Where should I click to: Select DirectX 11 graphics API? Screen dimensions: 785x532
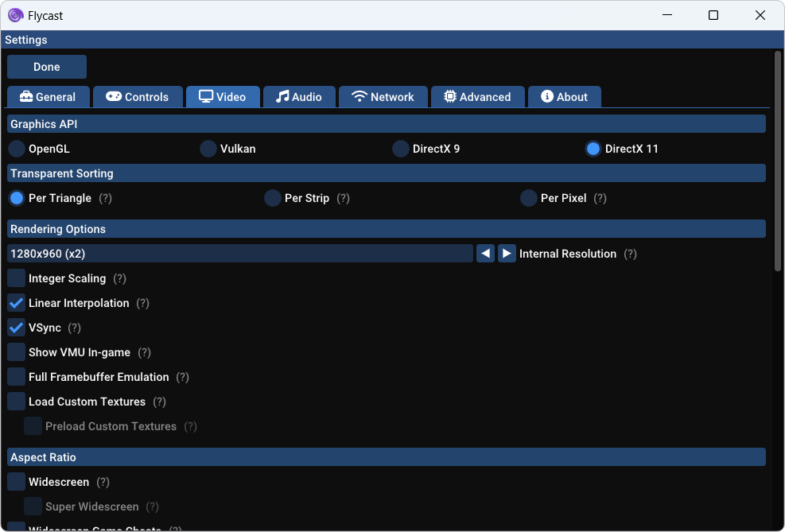[x=593, y=149]
